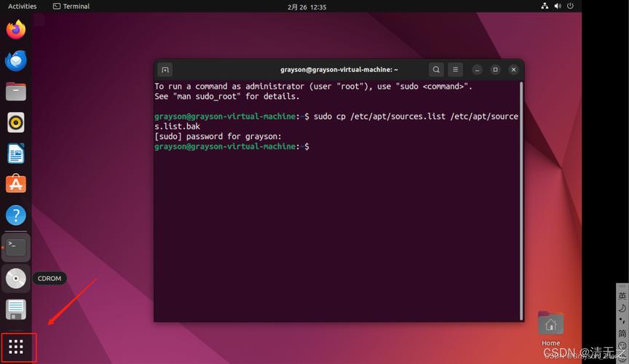Open the power menu icon
The width and height of the screenshot is (629, 364).
click(570, 6)
